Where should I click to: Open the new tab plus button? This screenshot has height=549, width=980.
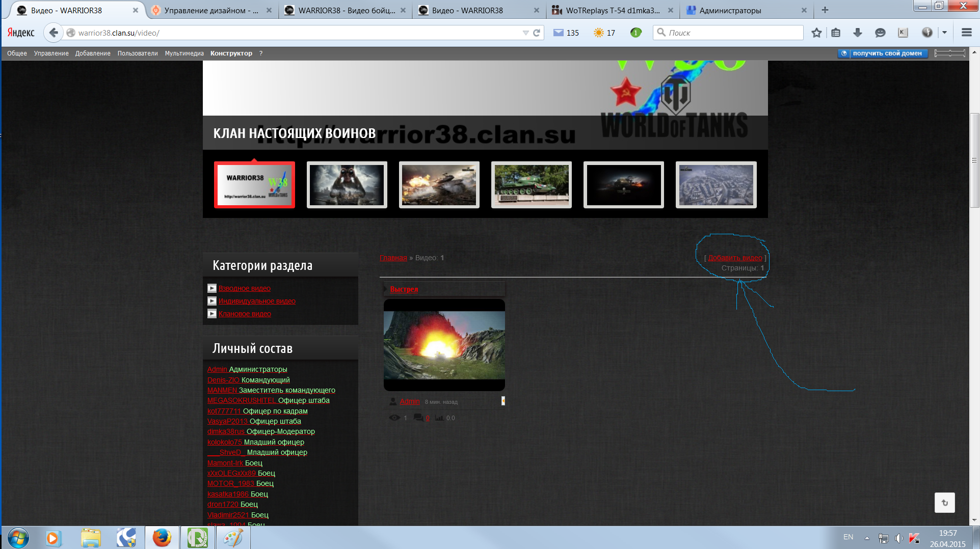(825, 10)
